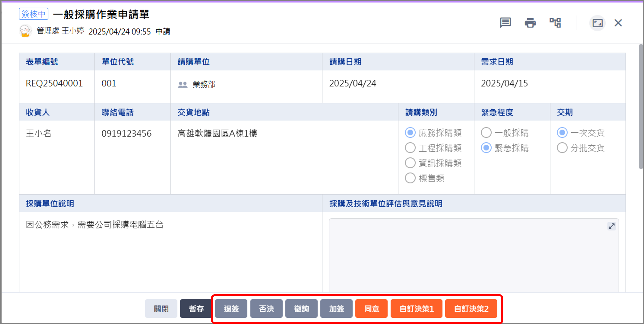The height and width of the screenshot is (324, 644).
Task: Close the form with X icon
Action: 618,23
